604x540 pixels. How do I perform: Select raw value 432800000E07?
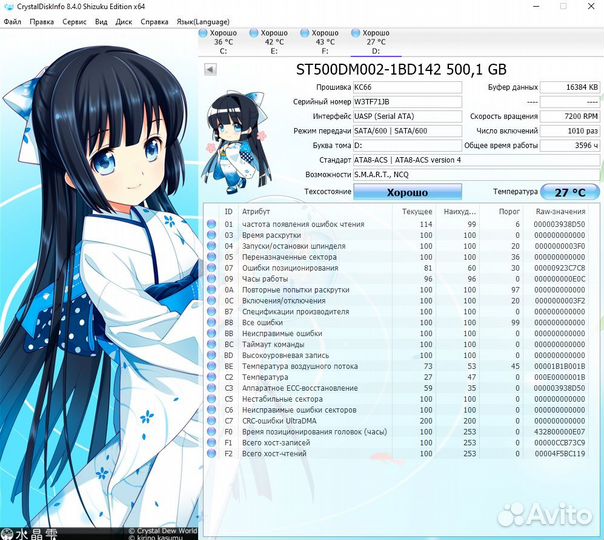tap(560, 432)
